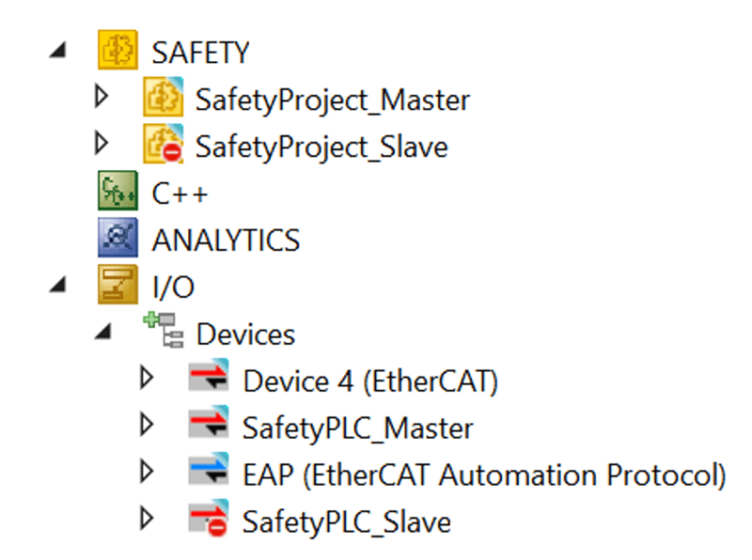This screenshot has width=752, height=560.
Task: Collapse the Devices node
Action: 103,332
